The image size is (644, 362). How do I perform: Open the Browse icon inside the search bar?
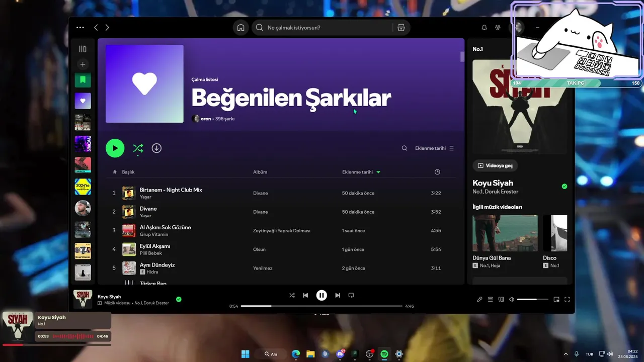click(401, 28)
